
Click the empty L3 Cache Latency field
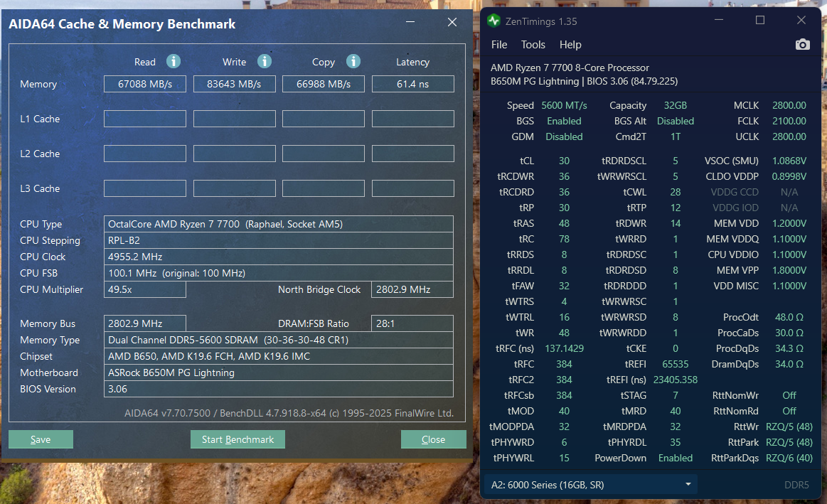tap(413, 188)
